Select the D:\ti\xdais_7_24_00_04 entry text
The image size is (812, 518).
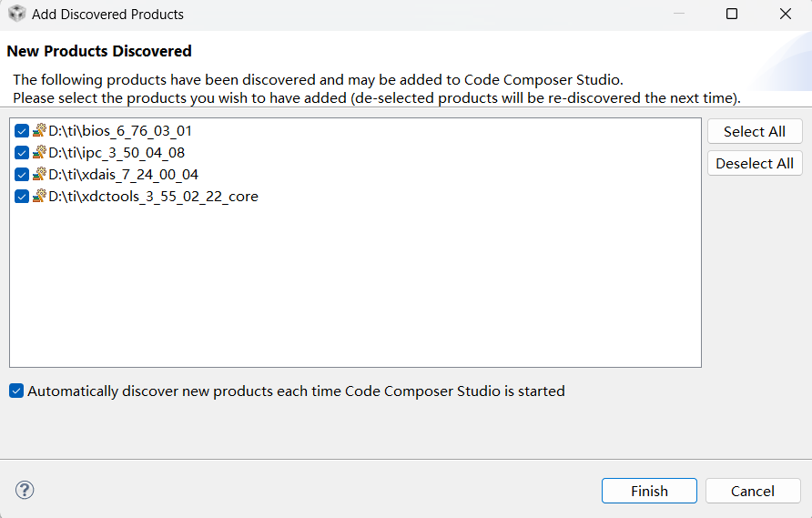[123, 174]
